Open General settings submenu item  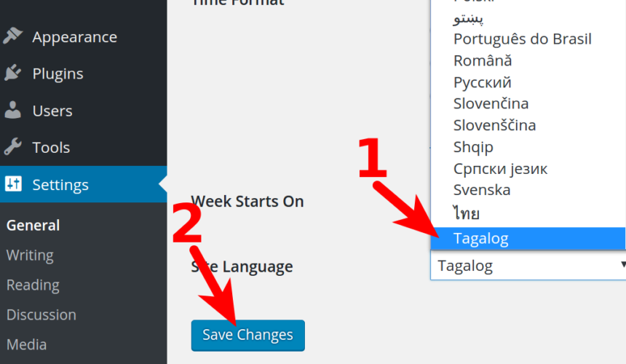pos(33,225)
